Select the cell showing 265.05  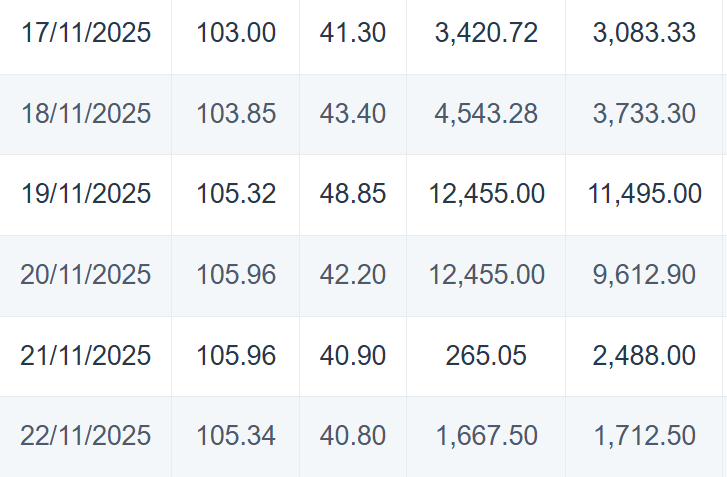486,355
